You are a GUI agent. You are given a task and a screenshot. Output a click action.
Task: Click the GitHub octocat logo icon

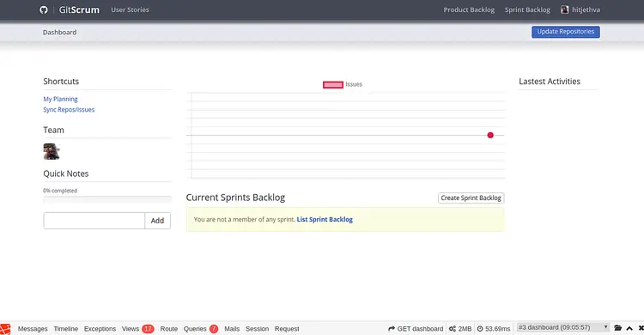[x=44, y=9]
